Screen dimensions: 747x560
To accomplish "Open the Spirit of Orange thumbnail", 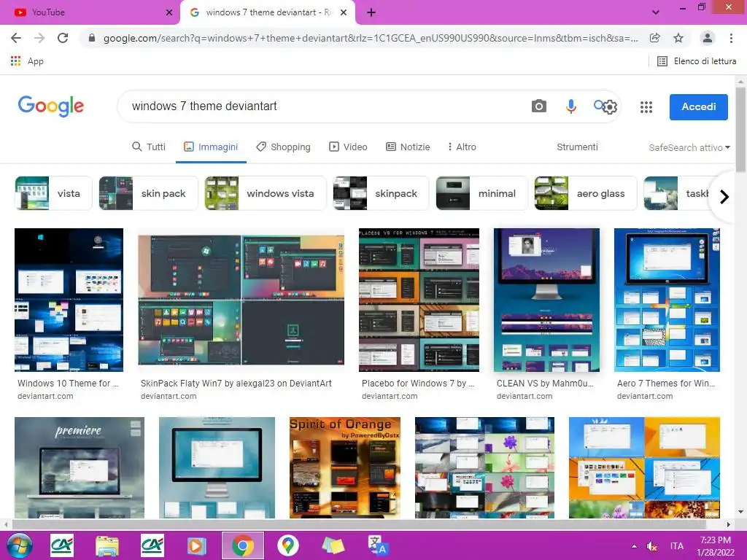I will (x=345, y=467).
